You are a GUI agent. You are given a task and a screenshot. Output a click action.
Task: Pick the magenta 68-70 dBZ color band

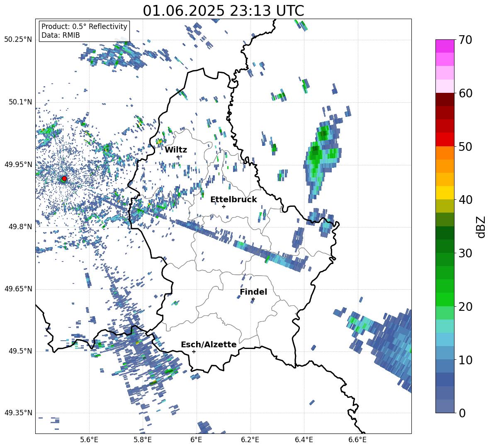(x=445, y=46)
